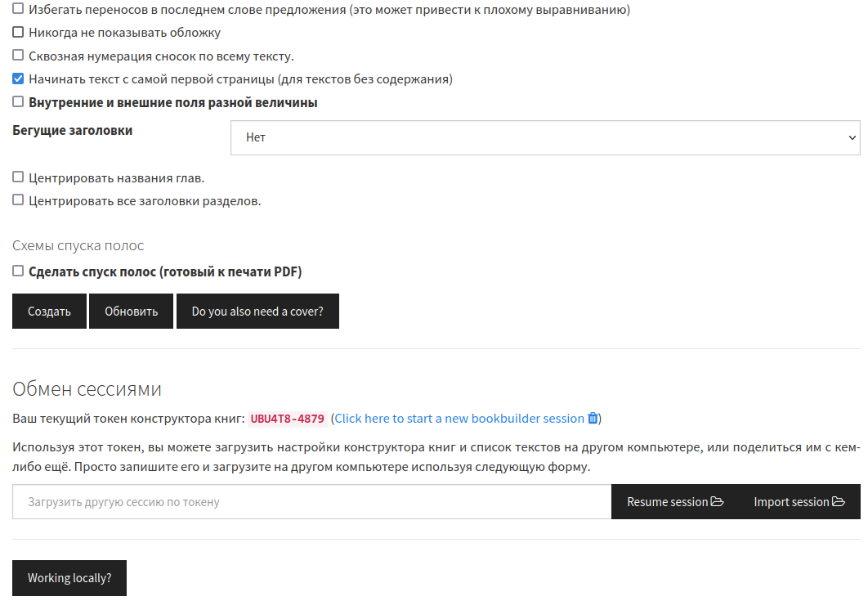The height and width of the screenshot is (601, 868).
Task: Uncheck 'Начинать текст с самой первой страницы'
Action: pyautogui.click(x=18, y=79)
